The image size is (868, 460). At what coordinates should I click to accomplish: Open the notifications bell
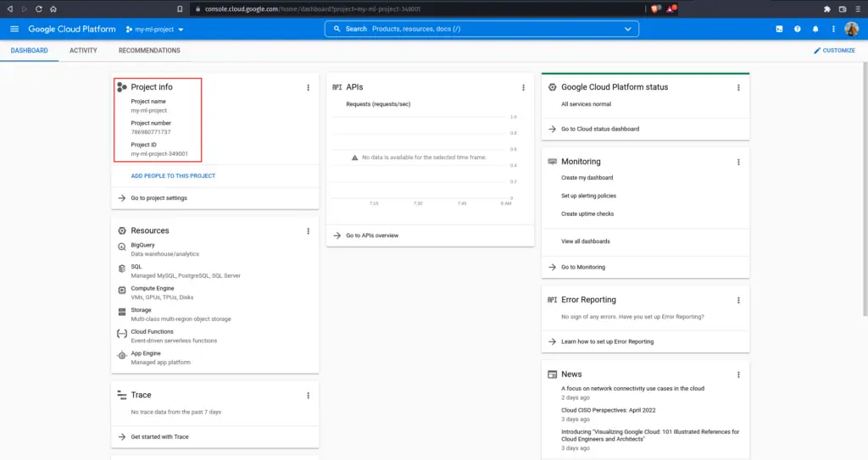coord(815,29)
